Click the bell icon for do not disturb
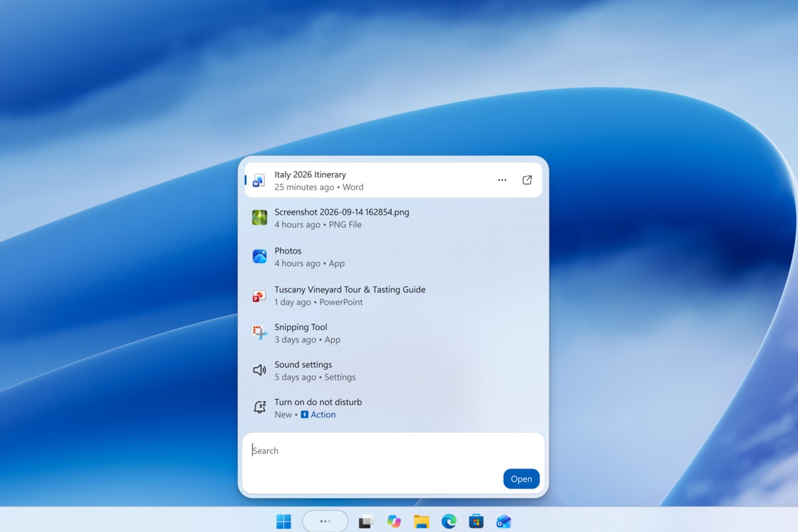Viewport: 798px width, 532px height. click(x=259, y=408)
